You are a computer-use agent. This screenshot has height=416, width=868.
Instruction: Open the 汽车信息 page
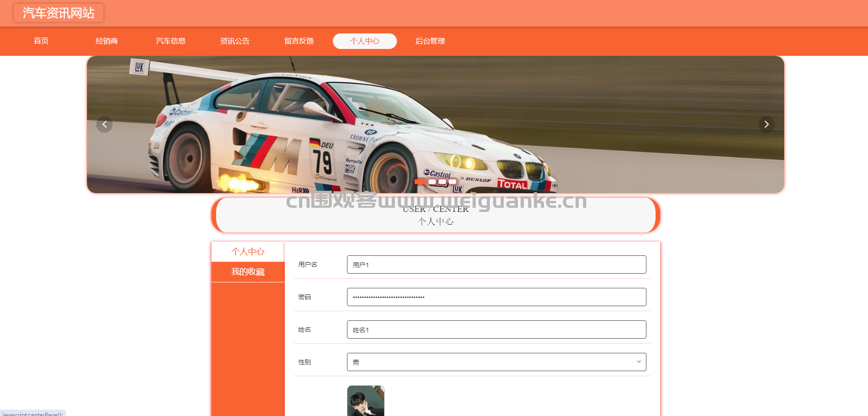[x=171, y=41]
